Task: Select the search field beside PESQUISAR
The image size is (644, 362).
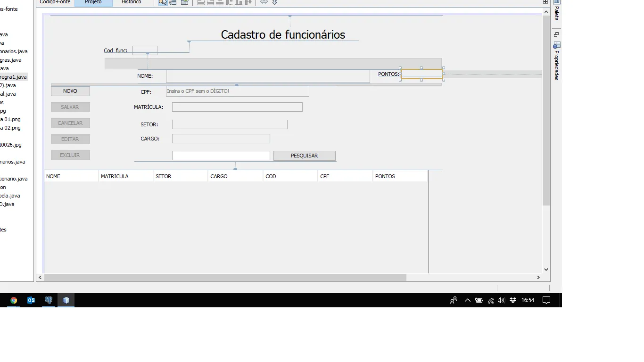Action: pos(221,156)
